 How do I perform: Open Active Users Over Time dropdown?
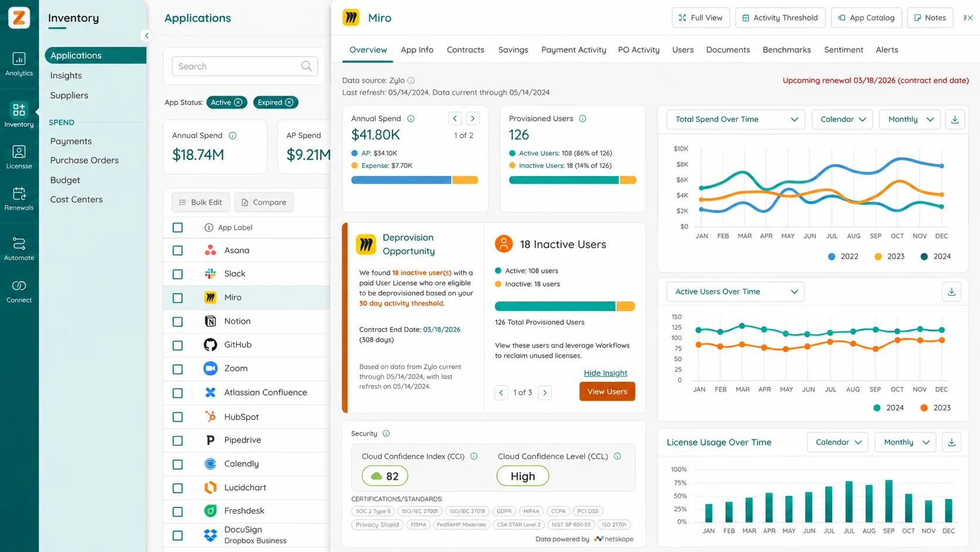(x=736, y=292)
